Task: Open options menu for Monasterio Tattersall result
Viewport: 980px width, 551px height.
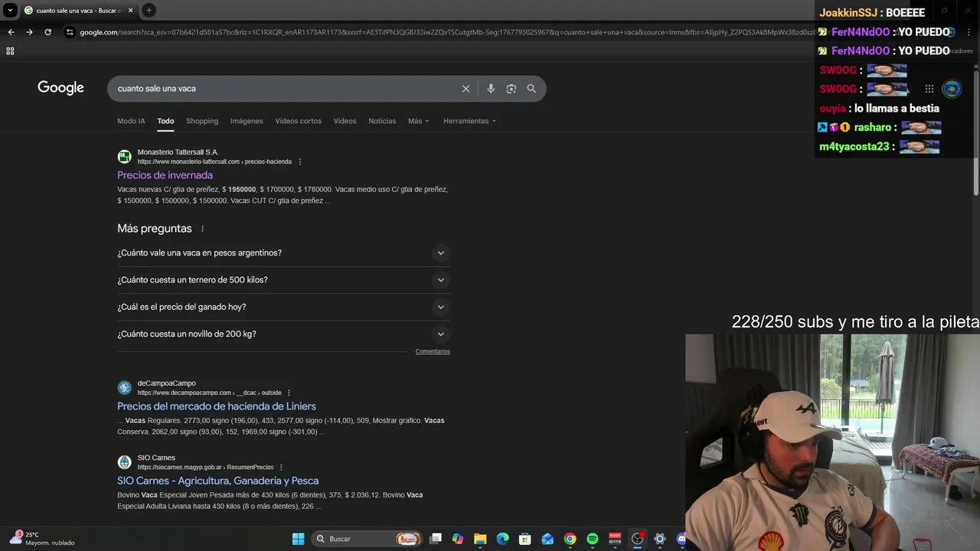Action: [299, 161]
